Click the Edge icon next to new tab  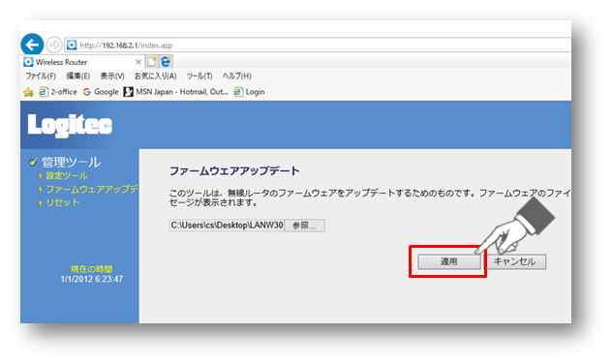(x=166, y=61)
